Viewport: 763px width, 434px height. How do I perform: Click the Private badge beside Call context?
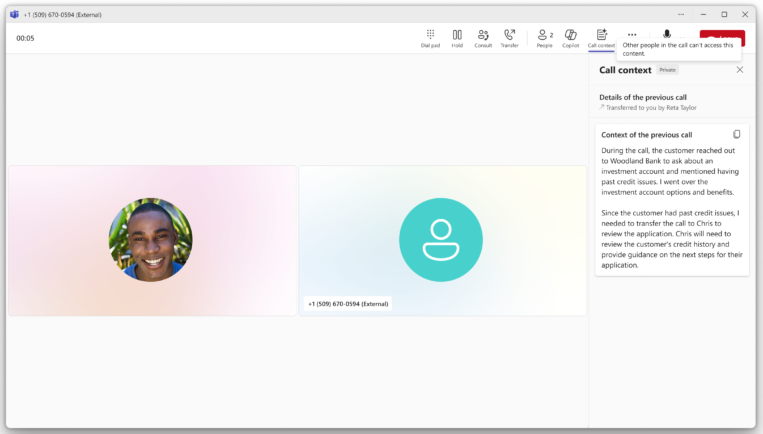667,70
